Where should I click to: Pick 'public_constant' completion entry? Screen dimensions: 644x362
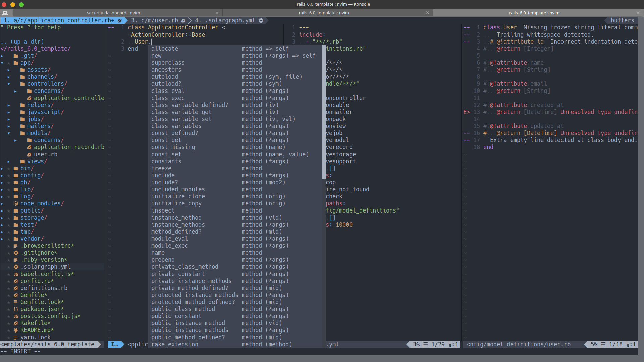[235, 316]
